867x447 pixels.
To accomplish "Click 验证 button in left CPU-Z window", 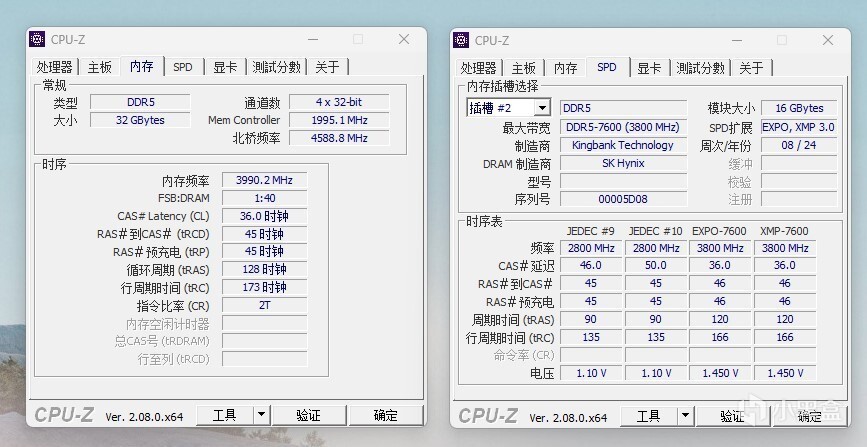I will 309,415.
